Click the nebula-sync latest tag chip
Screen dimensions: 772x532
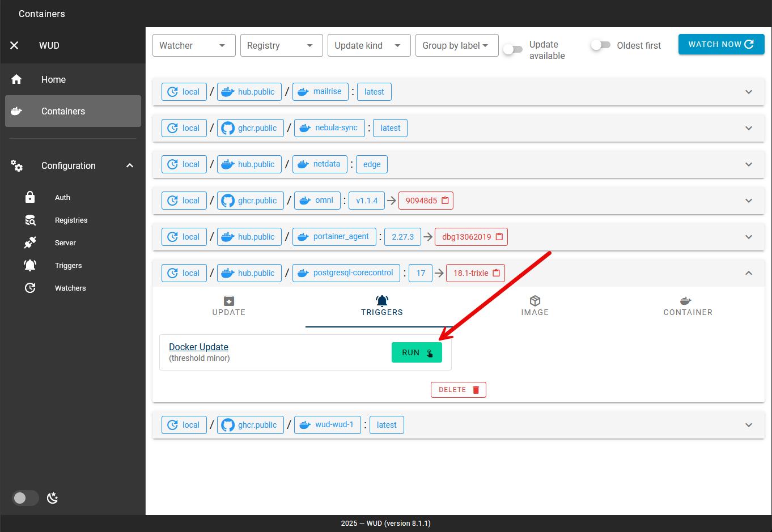391,128
